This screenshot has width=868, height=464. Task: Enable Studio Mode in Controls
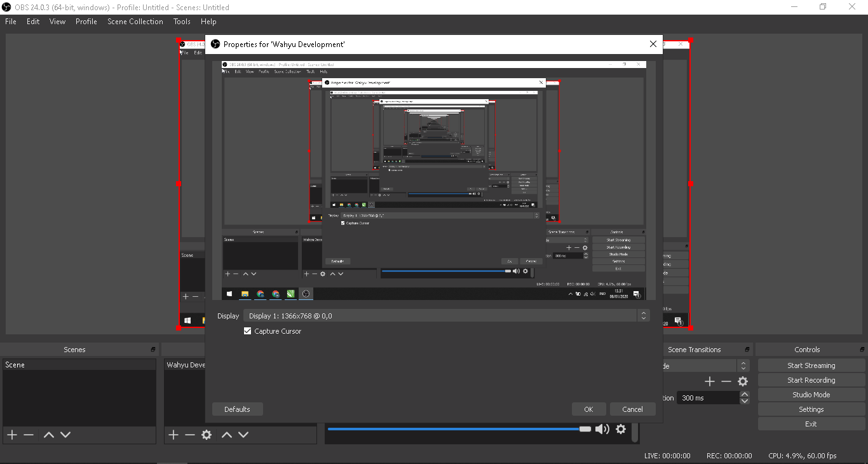811,395
